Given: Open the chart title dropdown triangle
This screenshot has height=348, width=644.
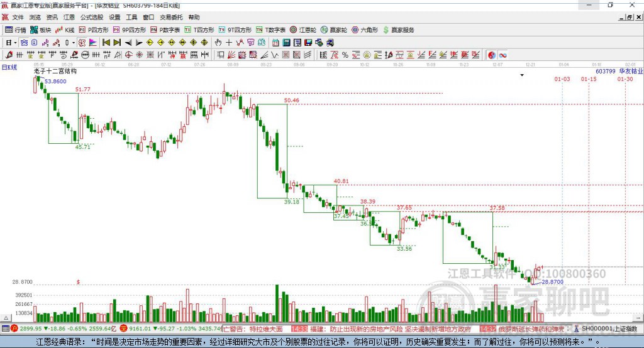Looking at the screenshot, I should (522, 75).
